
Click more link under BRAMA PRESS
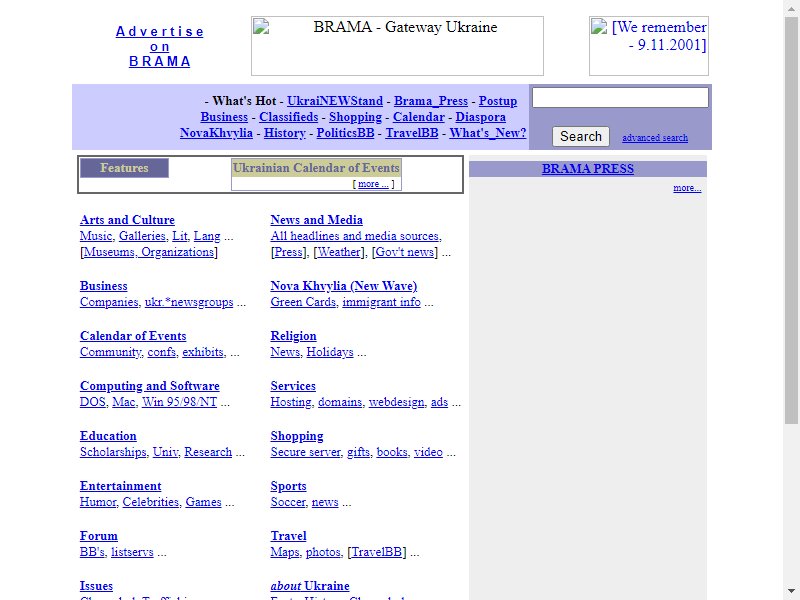[x=687, y=188]
